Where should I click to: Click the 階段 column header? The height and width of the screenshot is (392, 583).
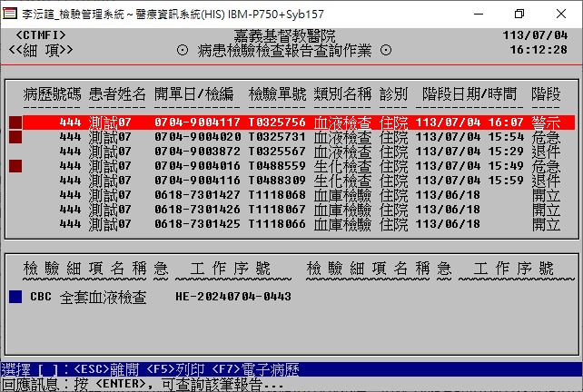click(x=546, y=94)
